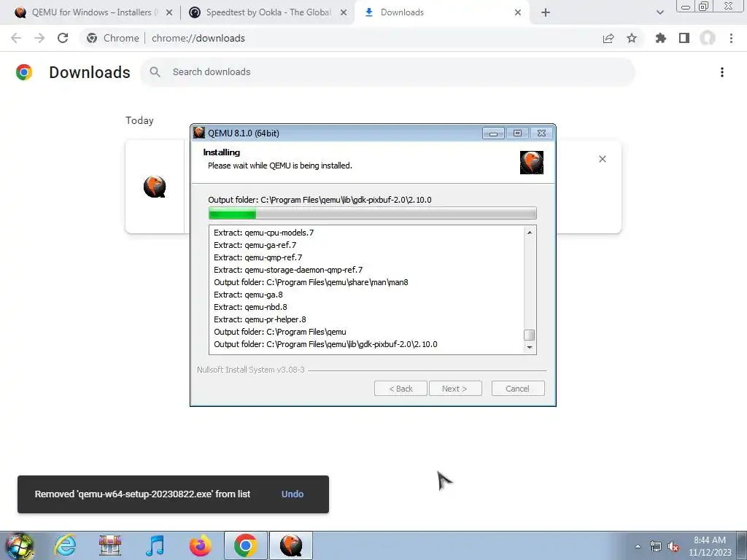This screenshot has height=560, width=747.
Task: Click the Chrome site info chip in the address bar
Action: (113, 38)
